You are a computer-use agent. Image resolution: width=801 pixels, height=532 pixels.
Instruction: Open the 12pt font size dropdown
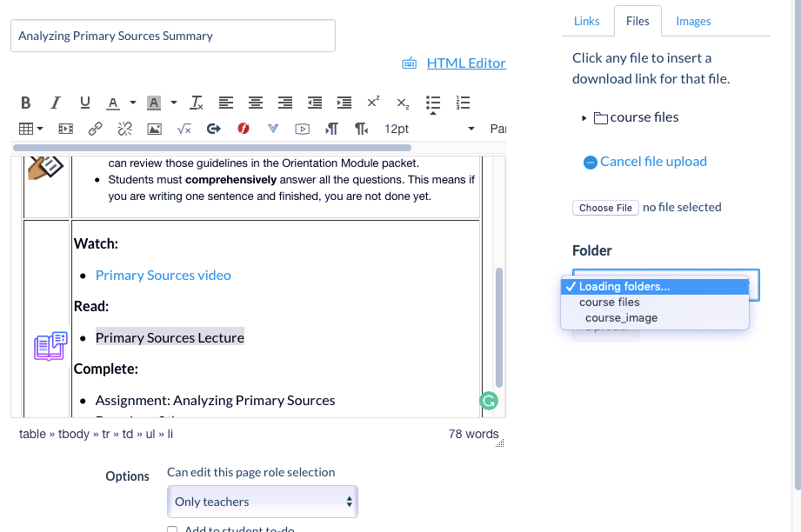[430, 129]
